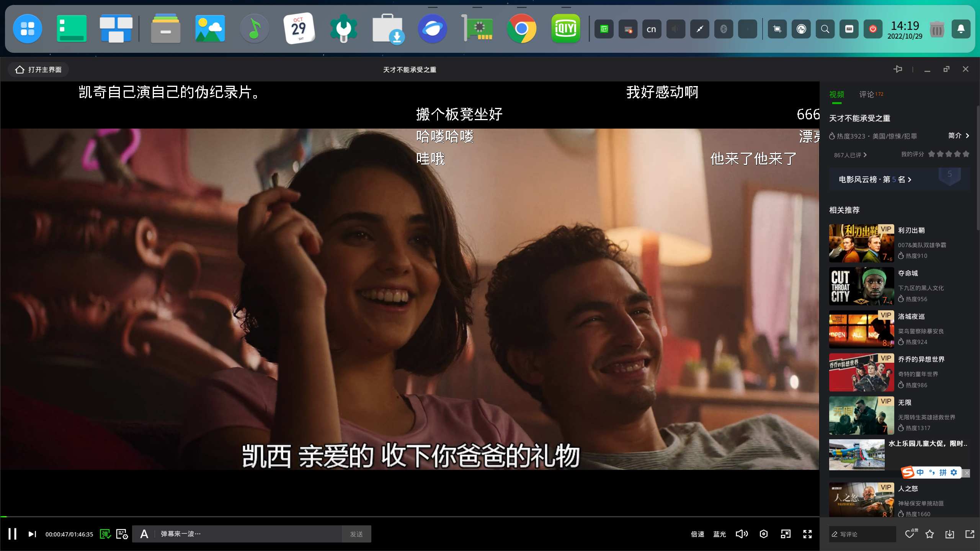Open the iQIYI dock icon
This screenshot has width=980, height=551.
565,29
